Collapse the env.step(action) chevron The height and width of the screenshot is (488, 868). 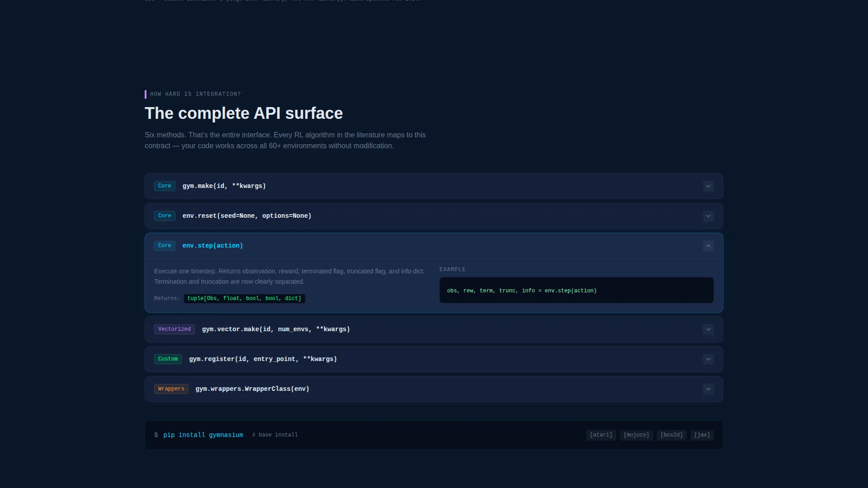(708, 246)
